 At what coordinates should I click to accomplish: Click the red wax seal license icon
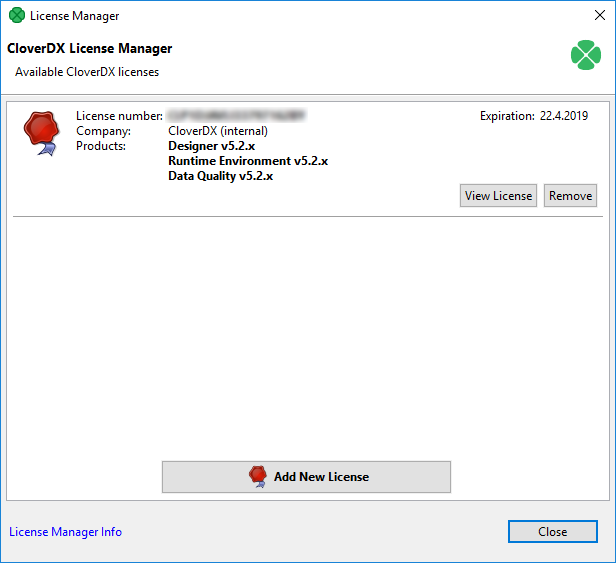(x=42, y=133)
